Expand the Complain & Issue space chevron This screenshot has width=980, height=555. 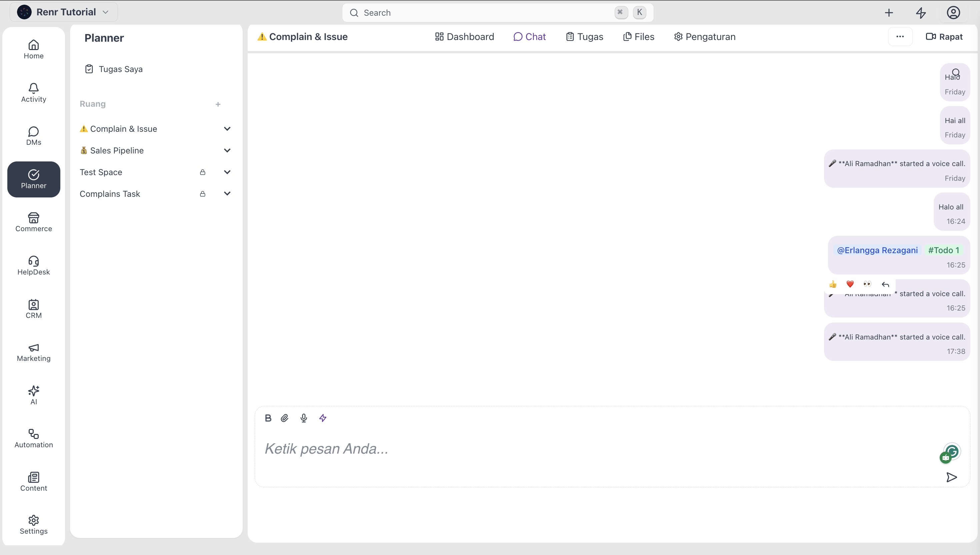(x=227, y=129)
